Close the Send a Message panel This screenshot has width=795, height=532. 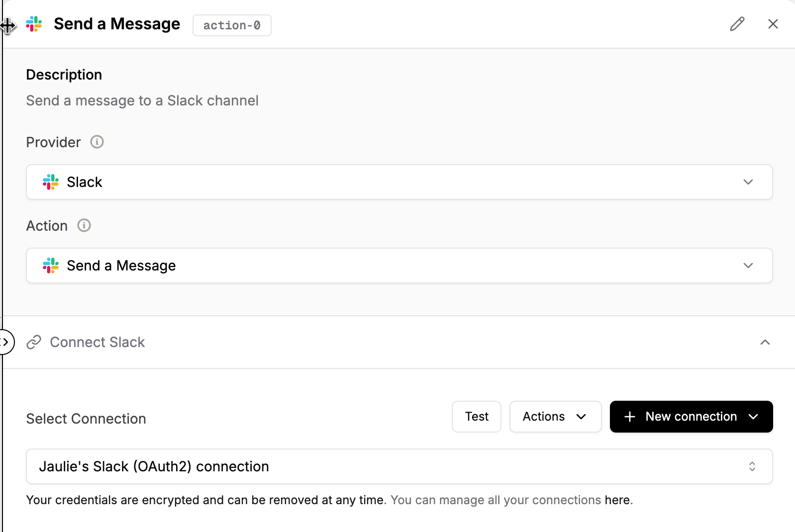click(773, 24)
